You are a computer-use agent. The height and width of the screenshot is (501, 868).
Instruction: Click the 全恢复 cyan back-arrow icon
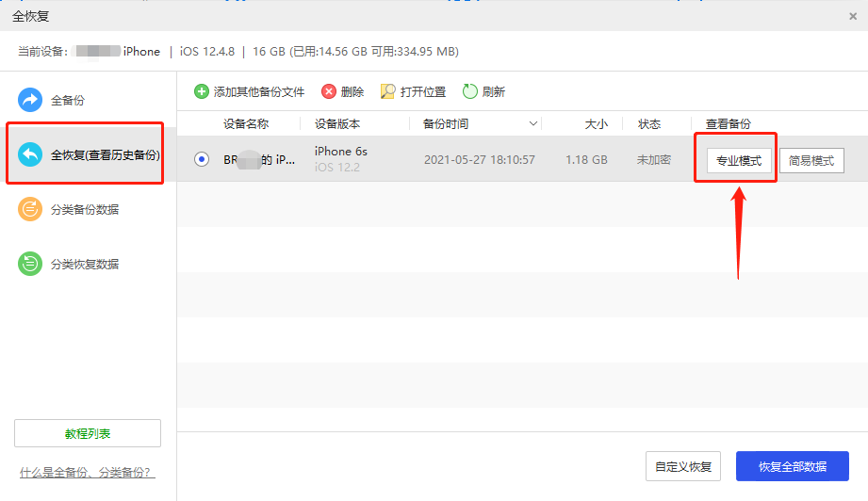(30, 154)
